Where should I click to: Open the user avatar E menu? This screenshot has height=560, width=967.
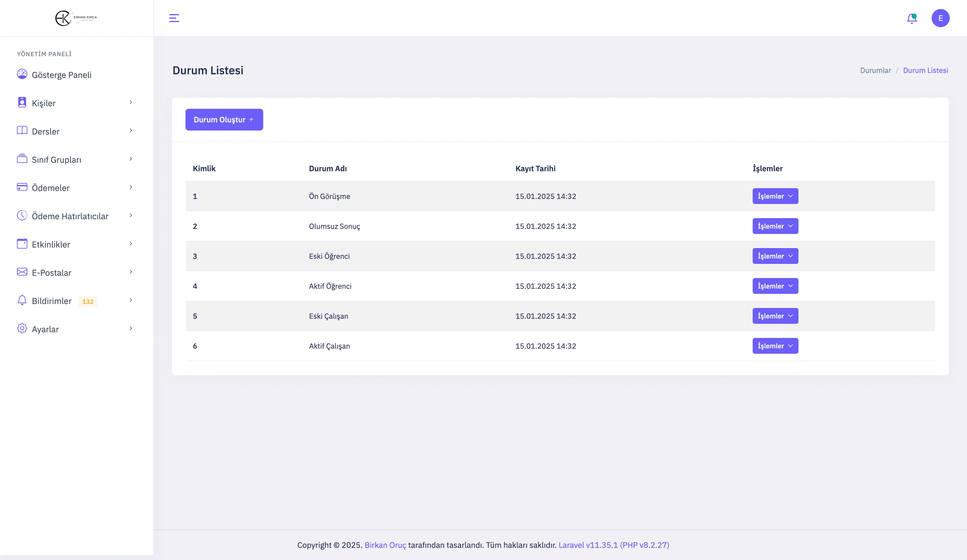[x=940, y=18]
